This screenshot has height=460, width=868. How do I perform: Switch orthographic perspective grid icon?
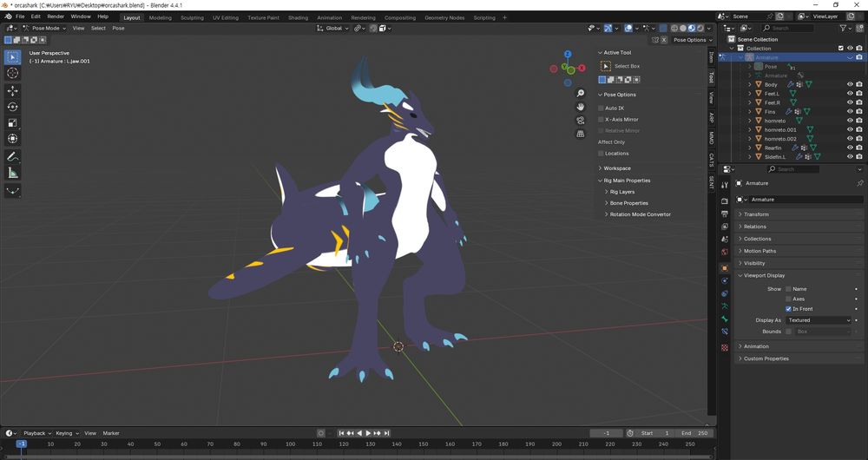click(x=580, y=134)
